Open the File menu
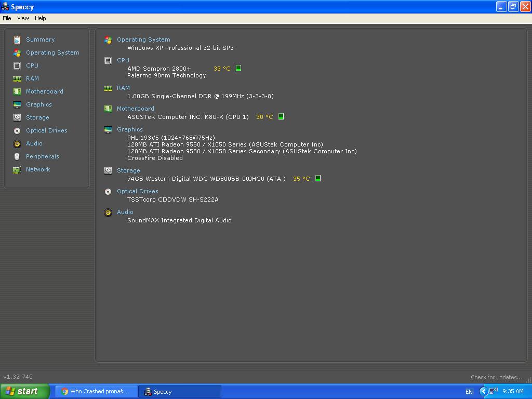This screenshot has height=399, width=532. [x=7, y=18]
